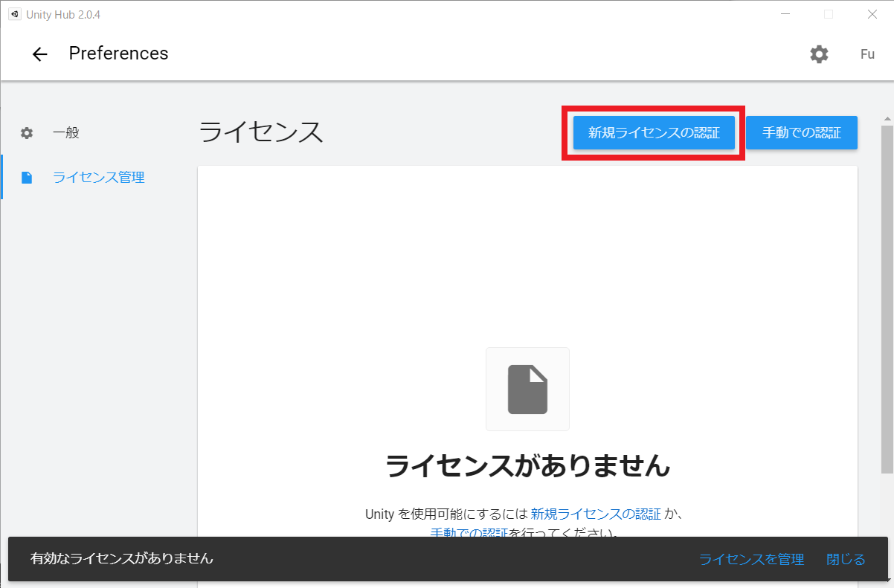Minimize the Unity Hub window

(x=785, y=13)
